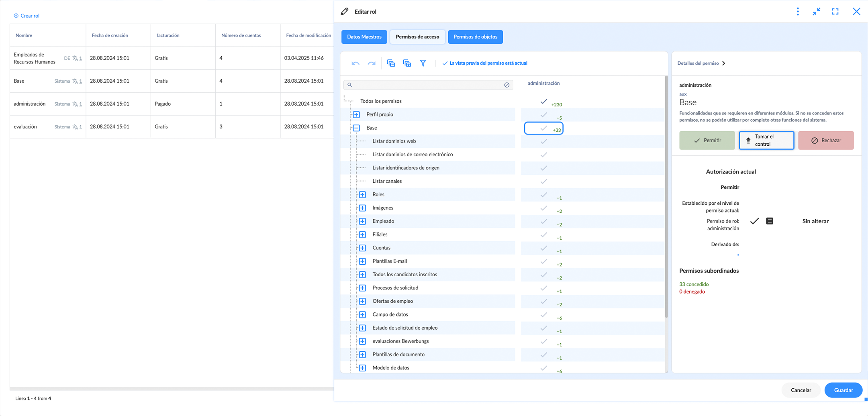868x416 pixels.
Task: Select the evaluaciones Bewerbungs tree item
Action: pos(400,341)
